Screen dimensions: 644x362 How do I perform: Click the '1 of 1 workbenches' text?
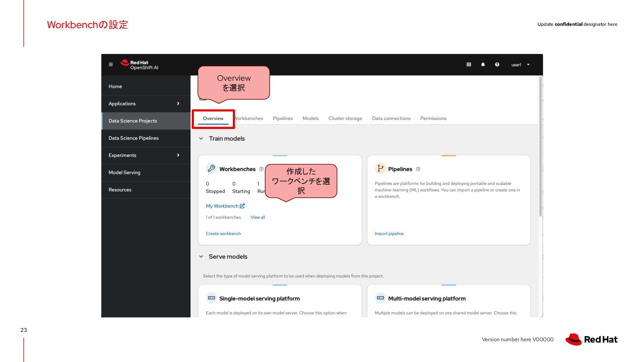point(223,217)
